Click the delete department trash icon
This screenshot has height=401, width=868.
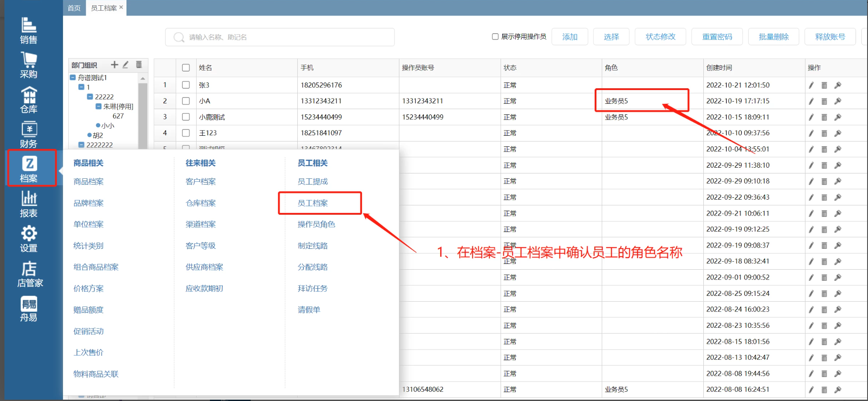[139, 65]
